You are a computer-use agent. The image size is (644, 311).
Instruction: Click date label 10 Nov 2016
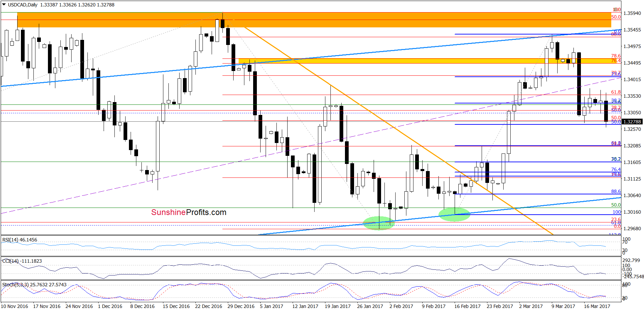click(15, 306)
